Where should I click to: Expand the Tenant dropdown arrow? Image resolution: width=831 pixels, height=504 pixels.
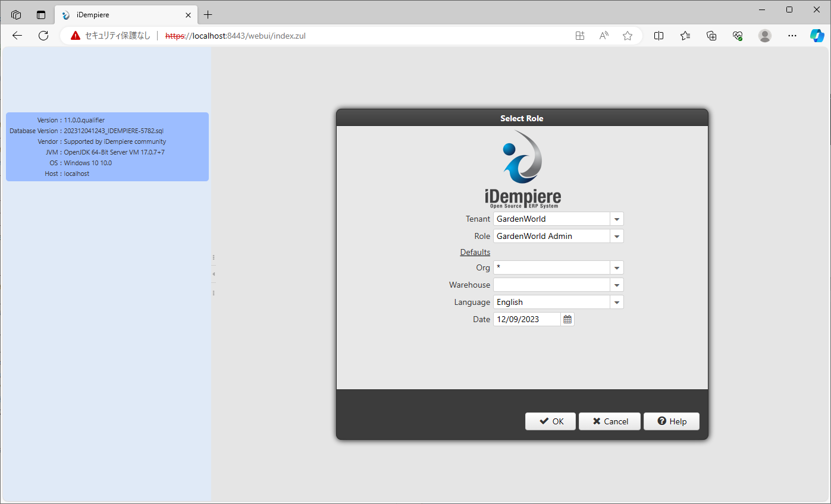[x=617, y=219]
